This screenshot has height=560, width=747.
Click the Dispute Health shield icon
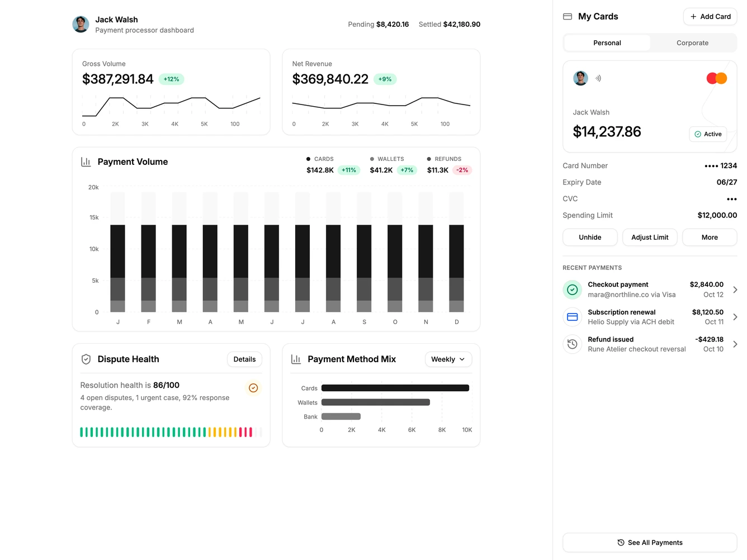point(86,359)
